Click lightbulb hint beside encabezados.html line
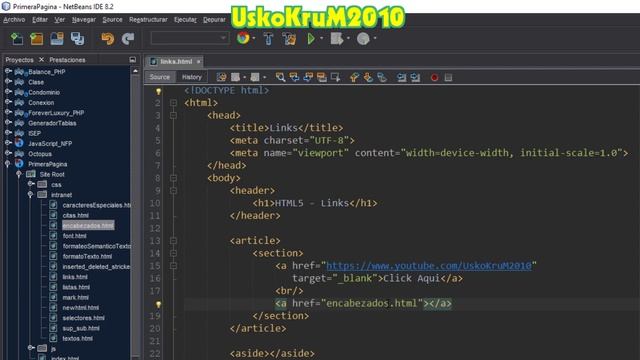Image resolution: width=640 pixels, height=360 pixels. [158, 304]
